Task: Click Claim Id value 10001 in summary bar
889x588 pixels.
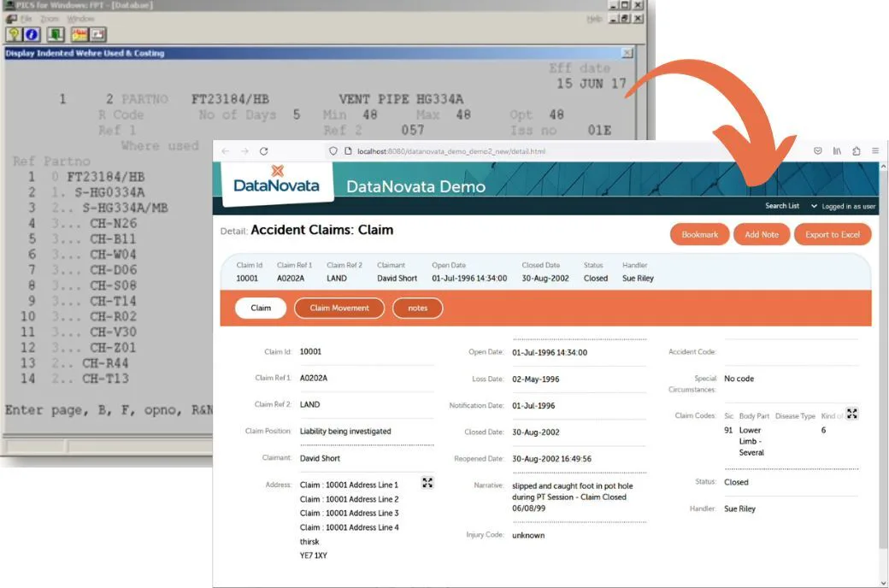Action: [247, 279]
